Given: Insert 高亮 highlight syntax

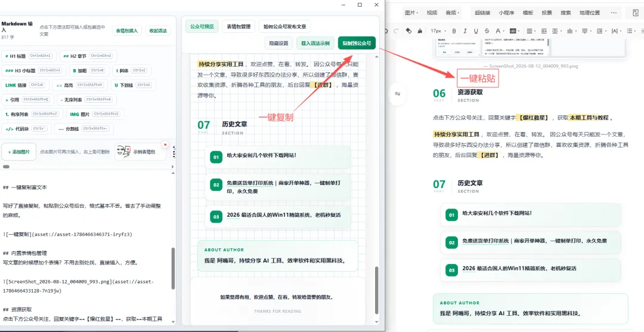Looking at the screenshot, I should tap(80, 85).
